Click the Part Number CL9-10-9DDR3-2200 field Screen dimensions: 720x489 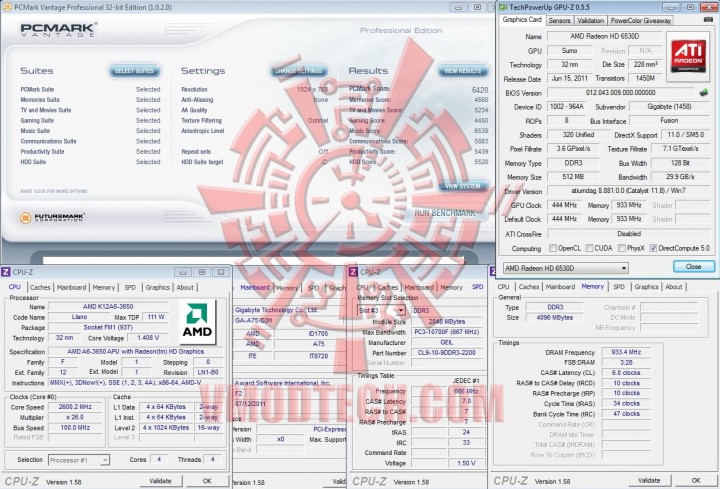[x=446, y=353]
